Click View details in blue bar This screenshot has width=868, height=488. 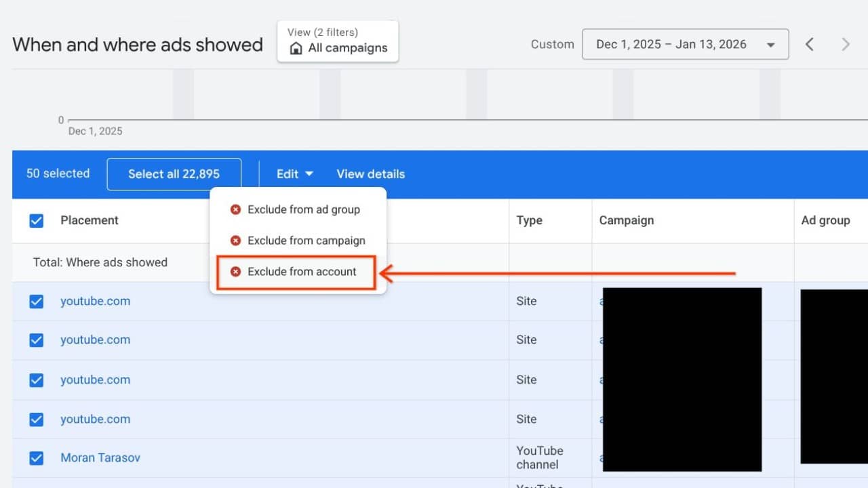click(370, 174)
